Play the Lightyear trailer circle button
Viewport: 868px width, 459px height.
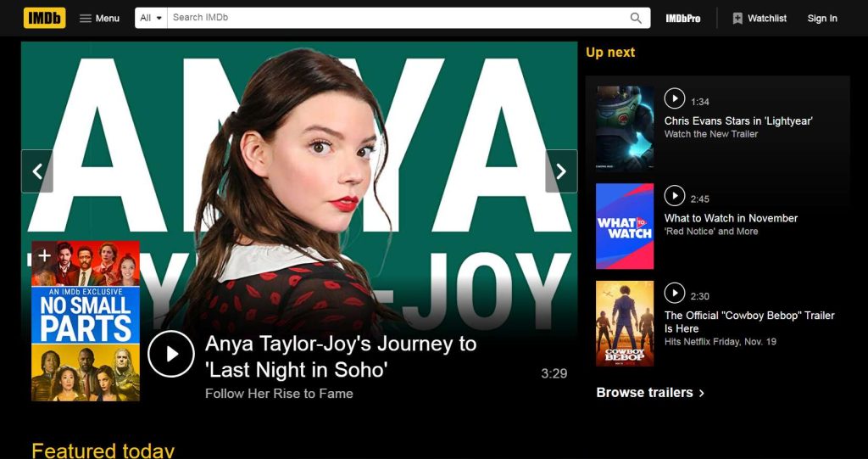(674, 98)
